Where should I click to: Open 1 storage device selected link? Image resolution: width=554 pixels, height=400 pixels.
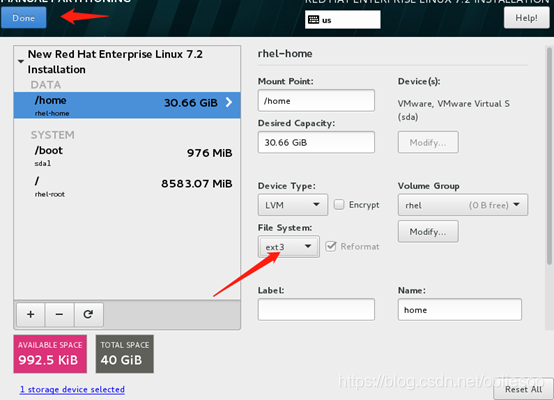click(72, 389)
